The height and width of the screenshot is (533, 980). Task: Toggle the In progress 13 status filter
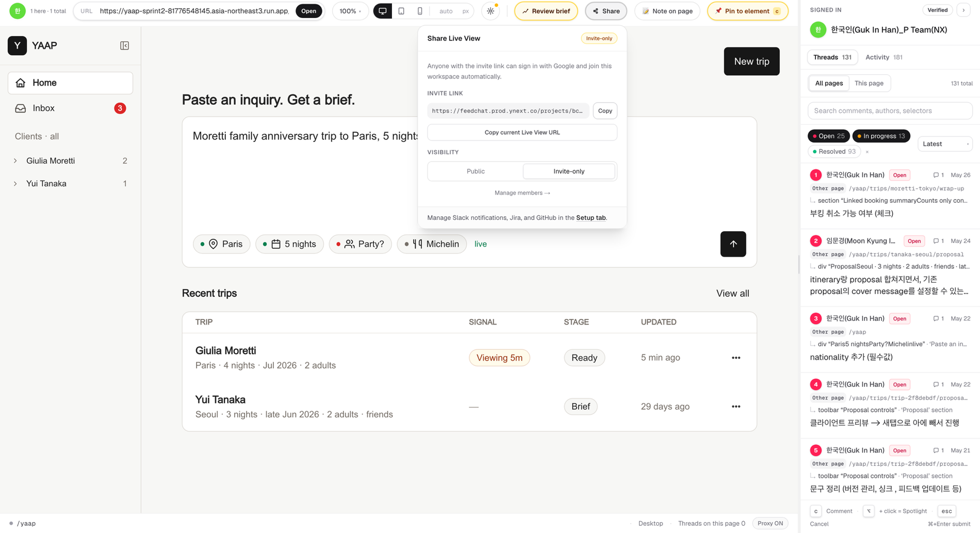(x=881, y=136)
